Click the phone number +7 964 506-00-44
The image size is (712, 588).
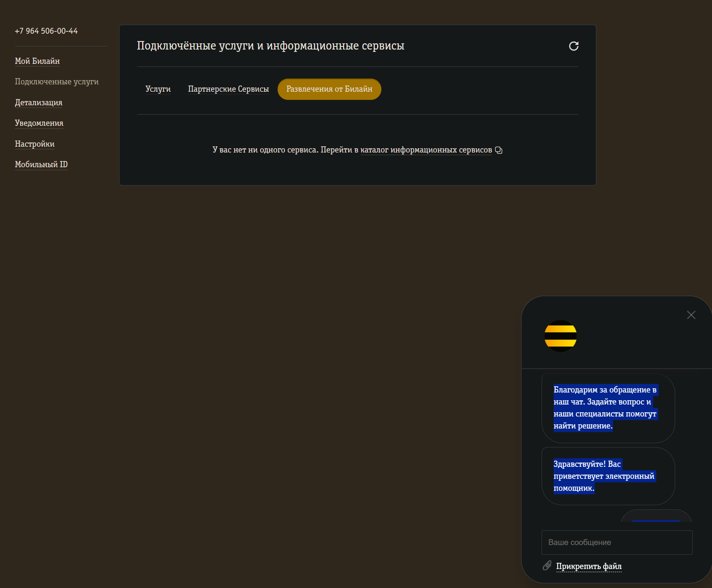point(46,31)
